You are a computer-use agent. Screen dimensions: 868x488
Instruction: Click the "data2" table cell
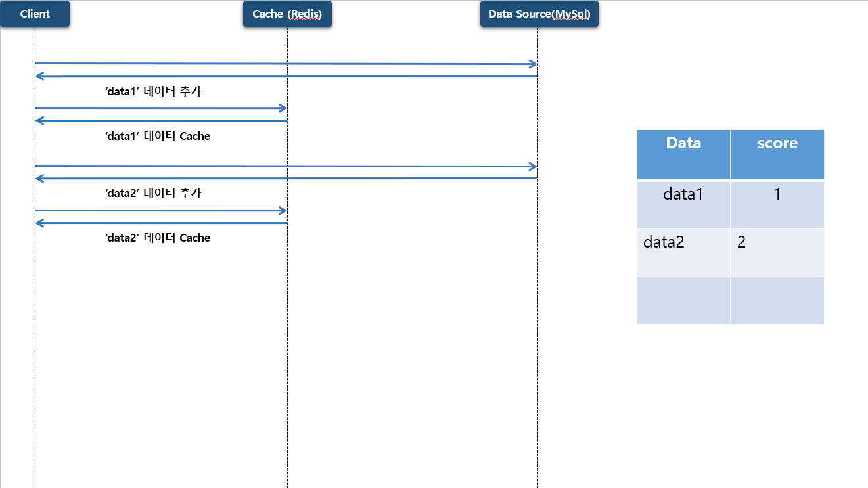[x=683, y=252]
